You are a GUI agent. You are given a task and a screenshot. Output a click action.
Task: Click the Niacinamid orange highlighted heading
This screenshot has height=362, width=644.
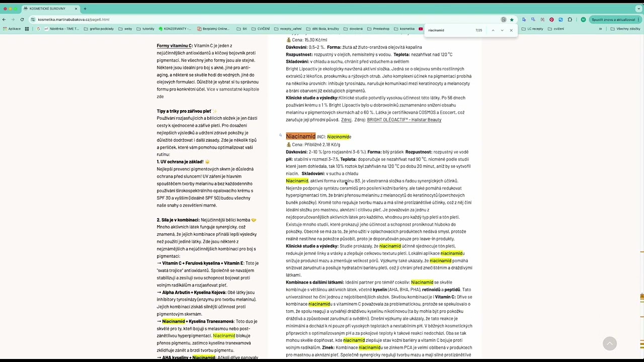[x=300, y=136]
